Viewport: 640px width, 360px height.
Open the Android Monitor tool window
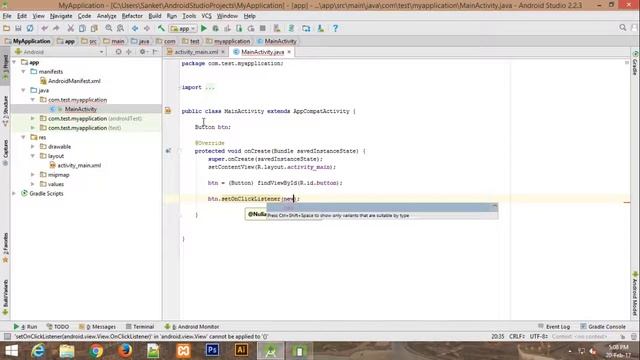pyautogui.click(x=192, y=327)
